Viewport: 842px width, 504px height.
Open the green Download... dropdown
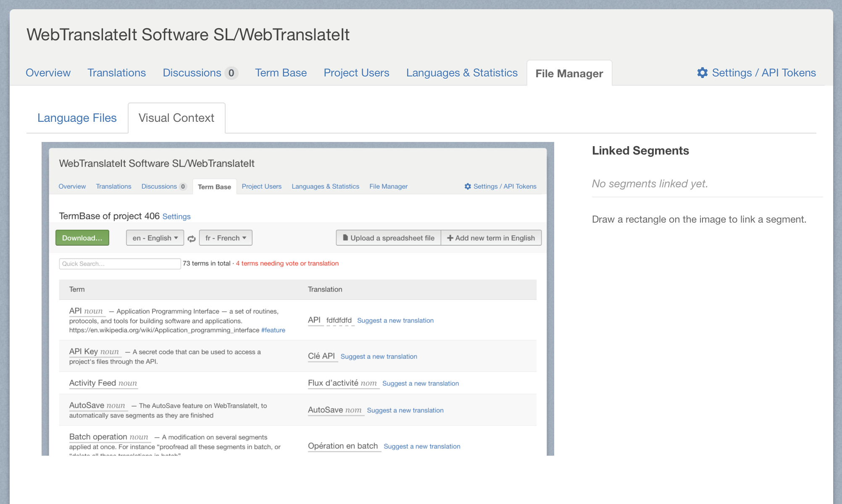click(82, 238)
